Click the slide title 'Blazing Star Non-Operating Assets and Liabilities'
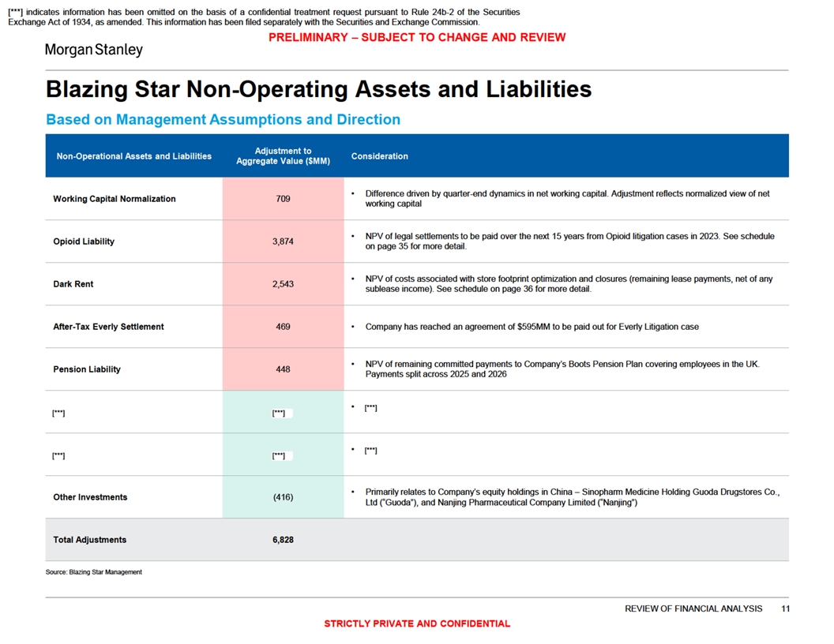Image resolution: width=834 pixels, height=644 pixels. coord(318,89)
